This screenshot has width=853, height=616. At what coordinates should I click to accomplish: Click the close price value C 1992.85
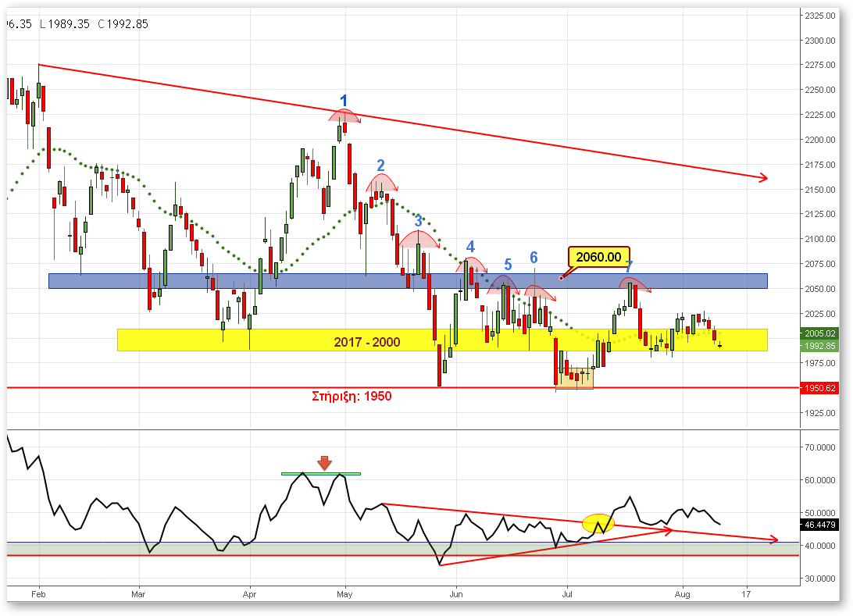coord(123,24)
